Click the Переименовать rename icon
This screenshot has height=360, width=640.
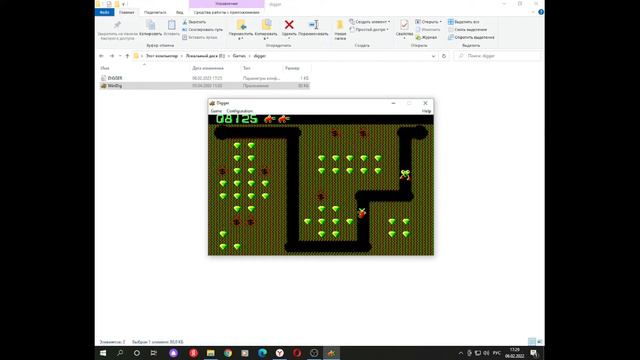click(313, 25)
